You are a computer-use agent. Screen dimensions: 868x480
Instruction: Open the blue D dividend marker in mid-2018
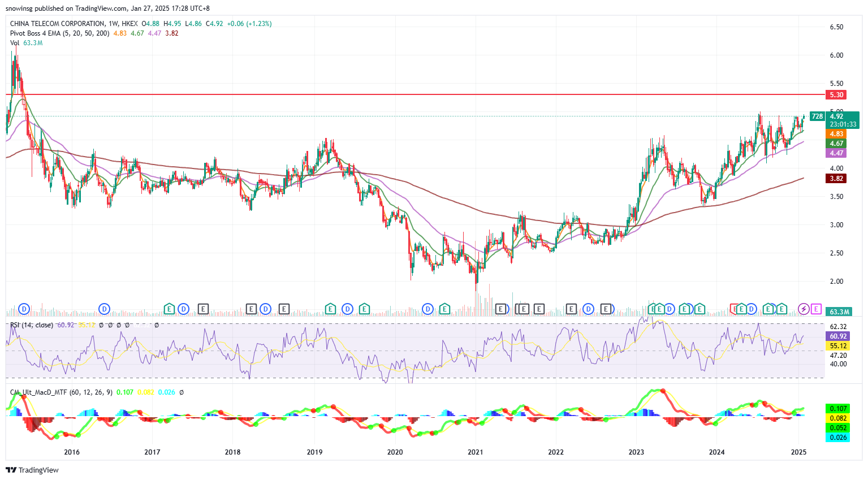tap(265, 309)
